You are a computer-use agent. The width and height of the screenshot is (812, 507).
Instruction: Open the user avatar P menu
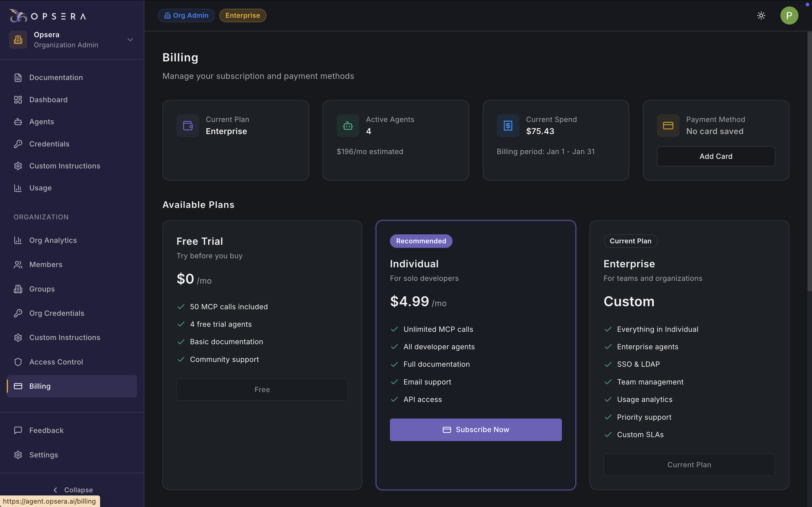click(x=789, y=15)
